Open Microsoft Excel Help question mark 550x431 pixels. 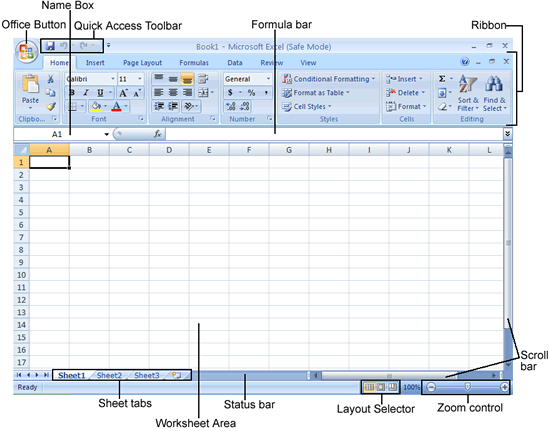[x=465, y=62]
